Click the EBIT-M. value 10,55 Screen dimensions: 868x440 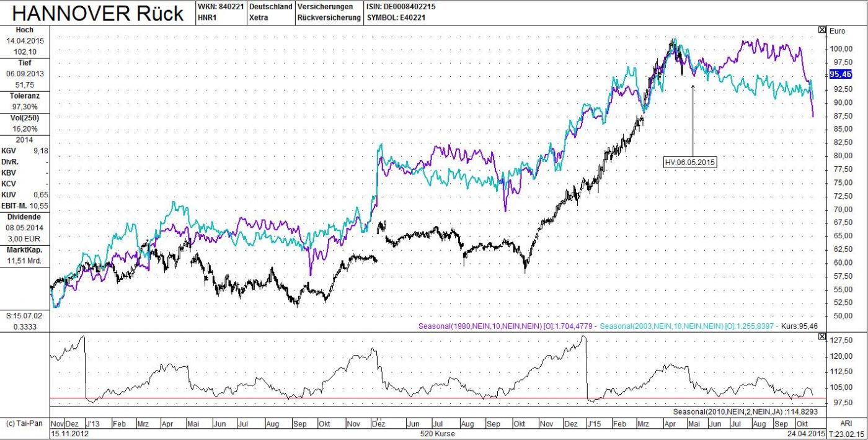[x=38, y=205]
